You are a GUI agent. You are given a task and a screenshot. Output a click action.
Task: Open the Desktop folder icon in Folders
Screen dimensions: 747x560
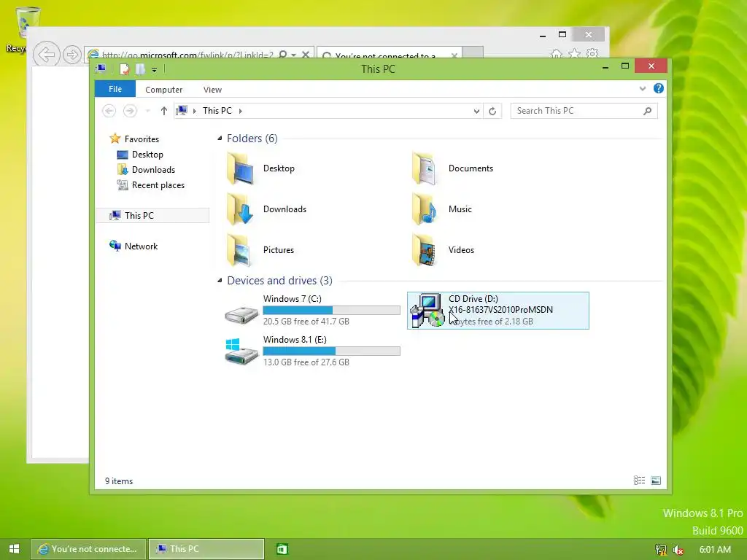pos(241,168)
